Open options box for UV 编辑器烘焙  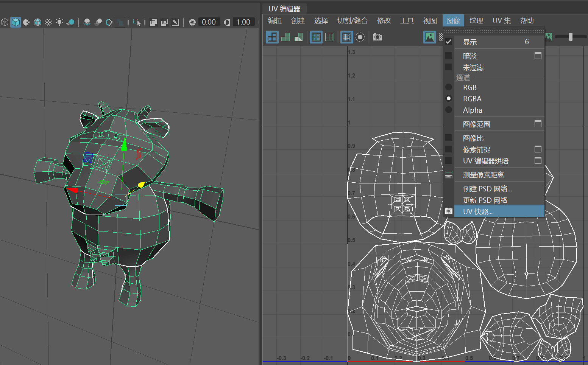pyautogui.click(x=538, y=160)
